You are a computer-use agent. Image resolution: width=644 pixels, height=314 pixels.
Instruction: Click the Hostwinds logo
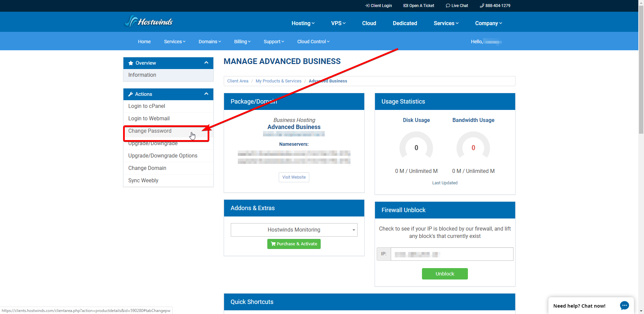pos(149,21)
